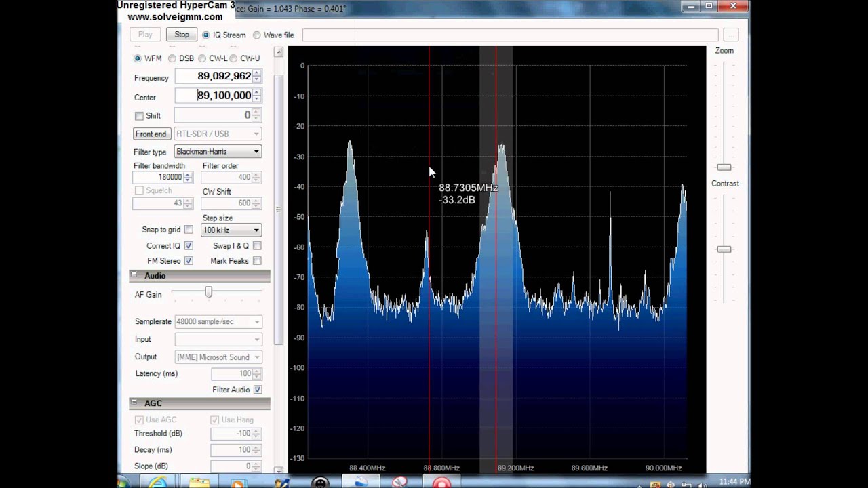Click the Latency (ms) field

232,373
